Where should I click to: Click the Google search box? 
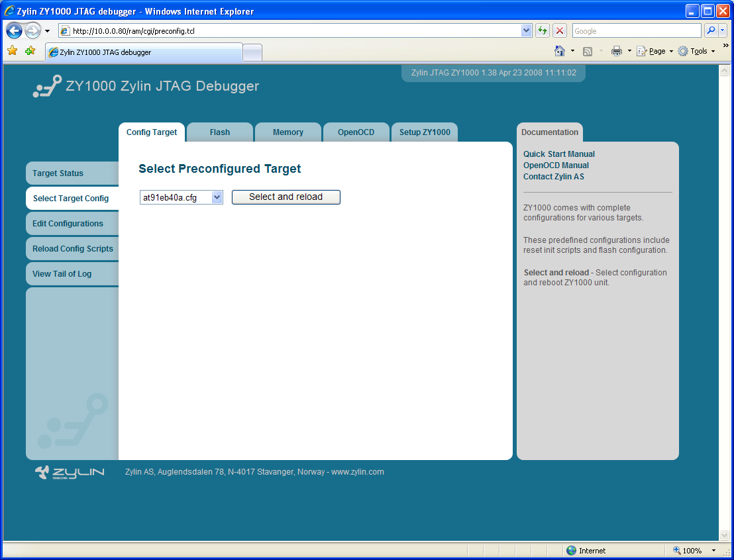637,31
